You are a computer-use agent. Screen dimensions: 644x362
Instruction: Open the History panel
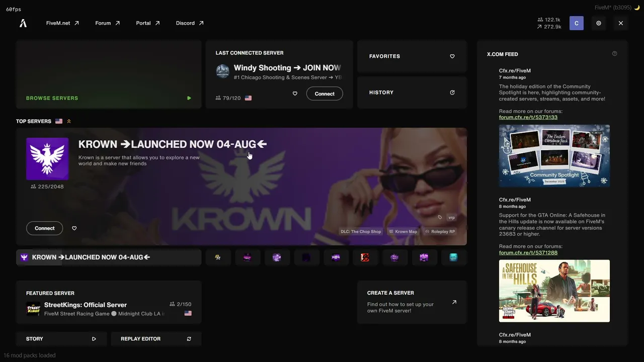[x=412, y=93]
